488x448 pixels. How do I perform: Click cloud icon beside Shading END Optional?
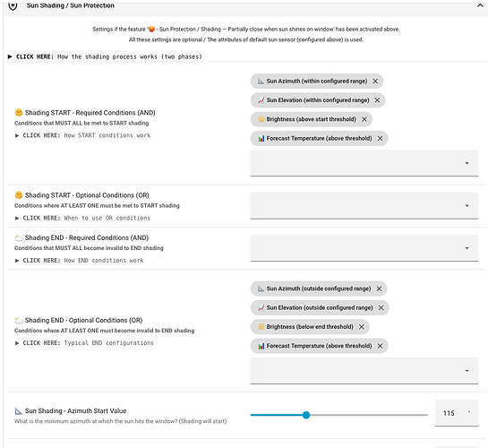[19, 321]
